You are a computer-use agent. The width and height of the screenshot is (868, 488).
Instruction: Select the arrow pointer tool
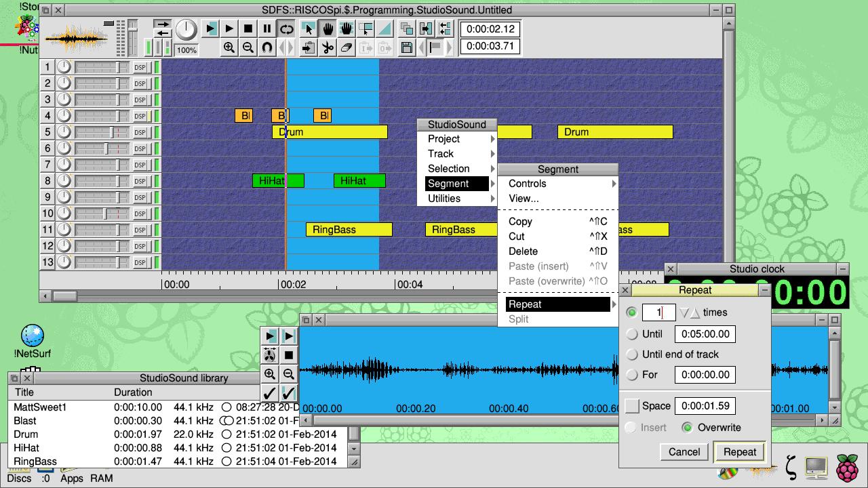[x=309, y=28]
